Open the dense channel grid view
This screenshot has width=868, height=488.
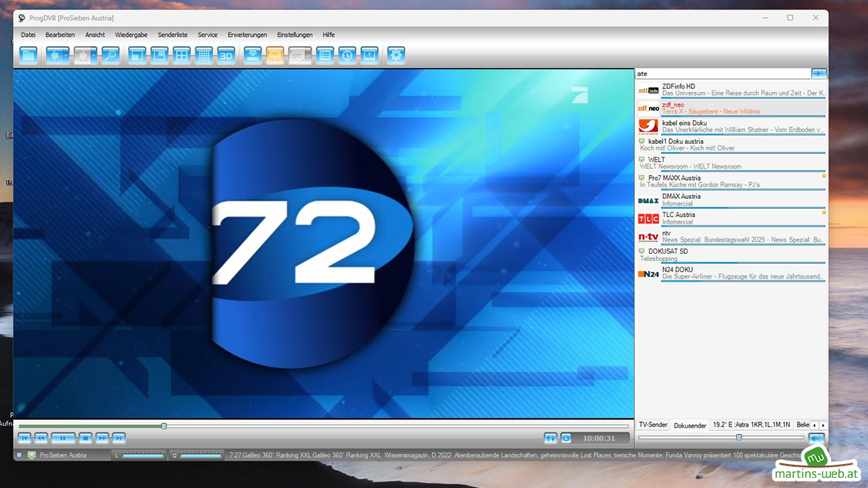(204, 55)
